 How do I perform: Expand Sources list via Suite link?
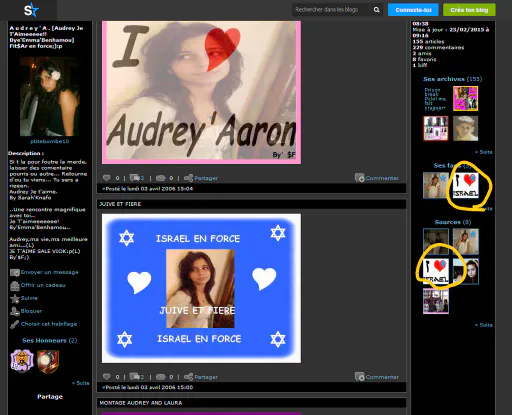pyautogui.click(x=484, y=325)
